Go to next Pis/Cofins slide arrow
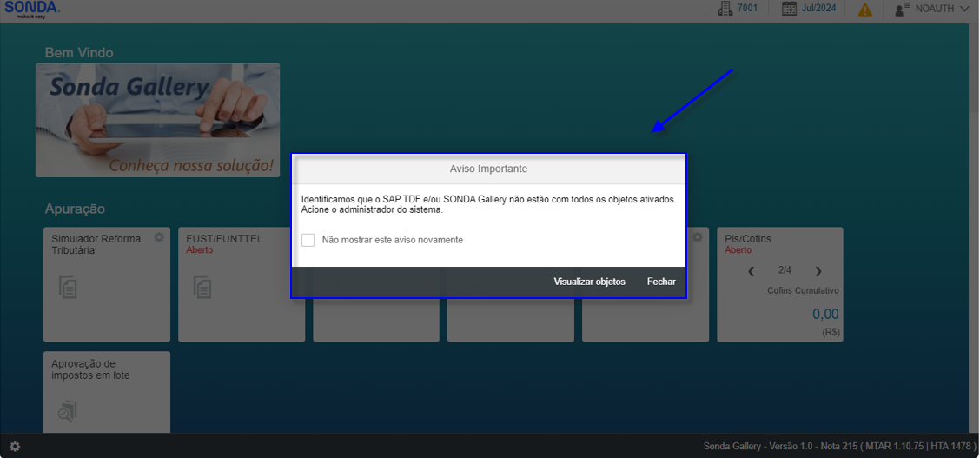Image resolution: width=980 pixels, height=458 pixels. click(x=818, y=271)
